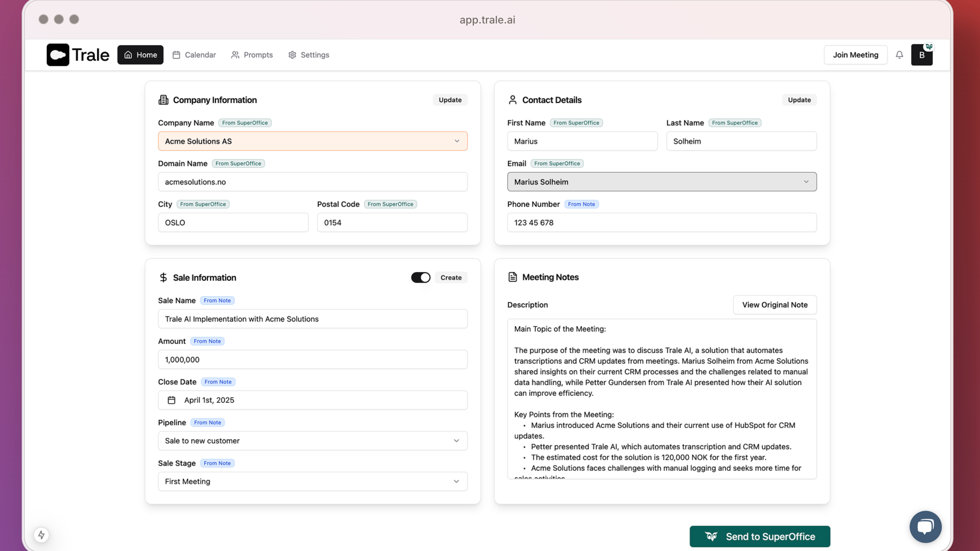Image resolution: width=980 pixels, height=551 pixels.
Task: Click From SuperOffice badge next to Last Name
Action: [735, 123]
